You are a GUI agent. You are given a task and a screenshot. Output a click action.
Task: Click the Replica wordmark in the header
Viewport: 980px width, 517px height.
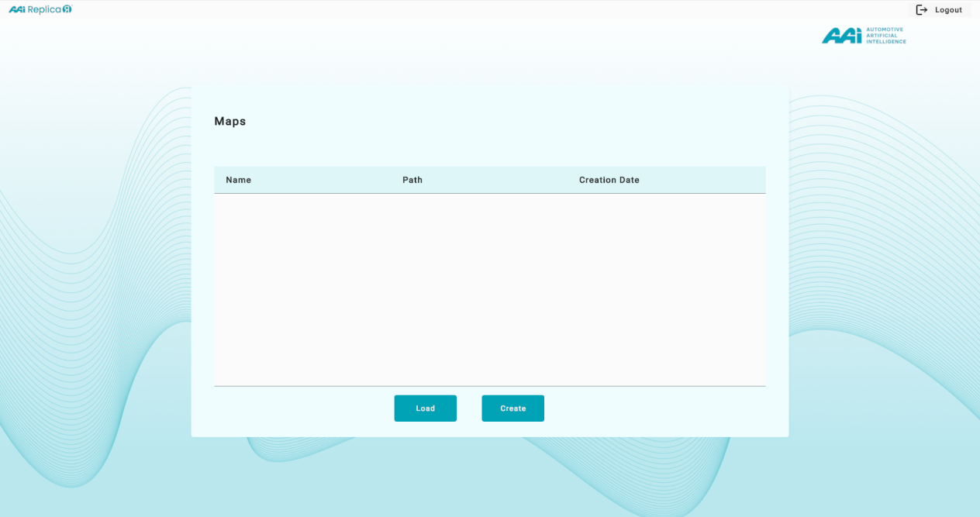tap(44, 9)
